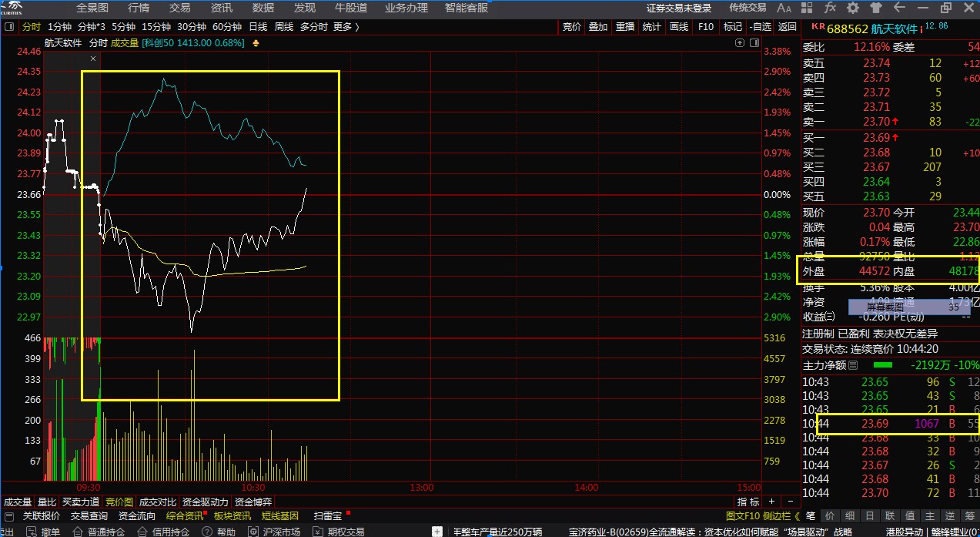Close the overlay with small x
980x537 pixels.
[93, 59]
